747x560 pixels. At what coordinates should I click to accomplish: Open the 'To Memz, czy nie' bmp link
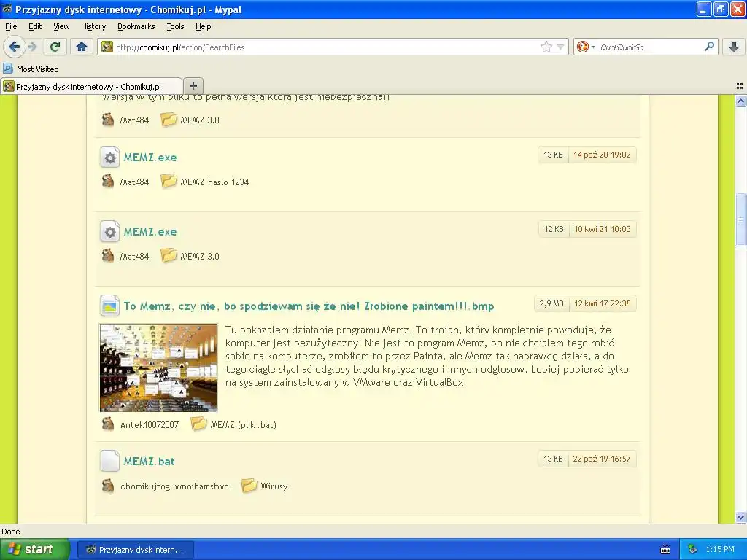(x=309, y=306)
